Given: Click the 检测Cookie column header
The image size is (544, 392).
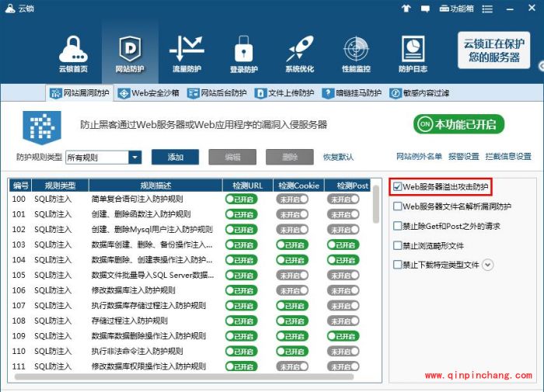Looking at the screenshot, I should [x=298, y=186].
